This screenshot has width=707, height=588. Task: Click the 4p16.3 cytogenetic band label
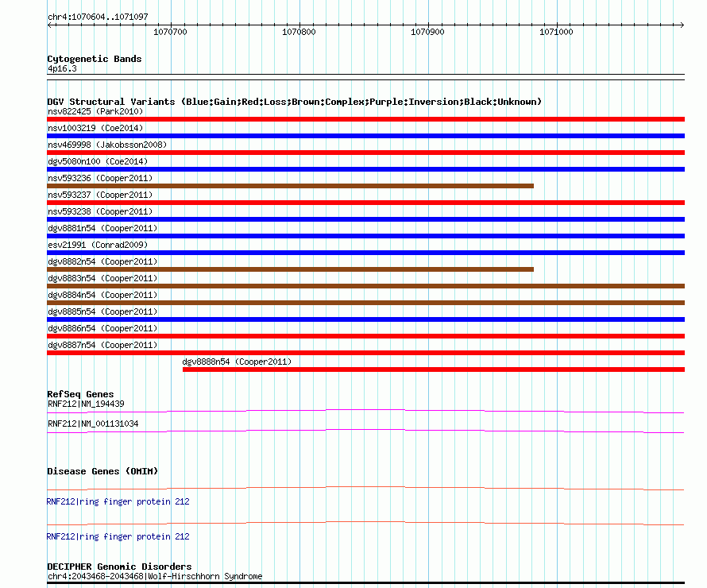point(62,68)
